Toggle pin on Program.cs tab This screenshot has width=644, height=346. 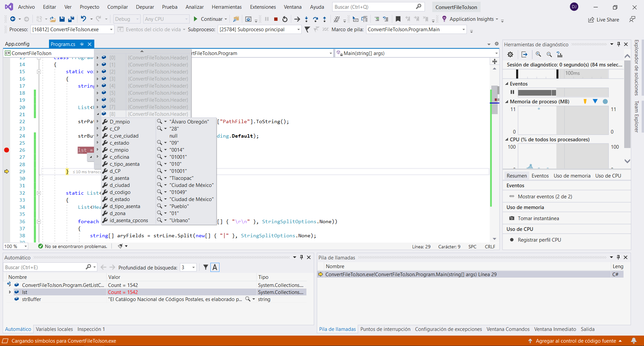coord(82,44)
